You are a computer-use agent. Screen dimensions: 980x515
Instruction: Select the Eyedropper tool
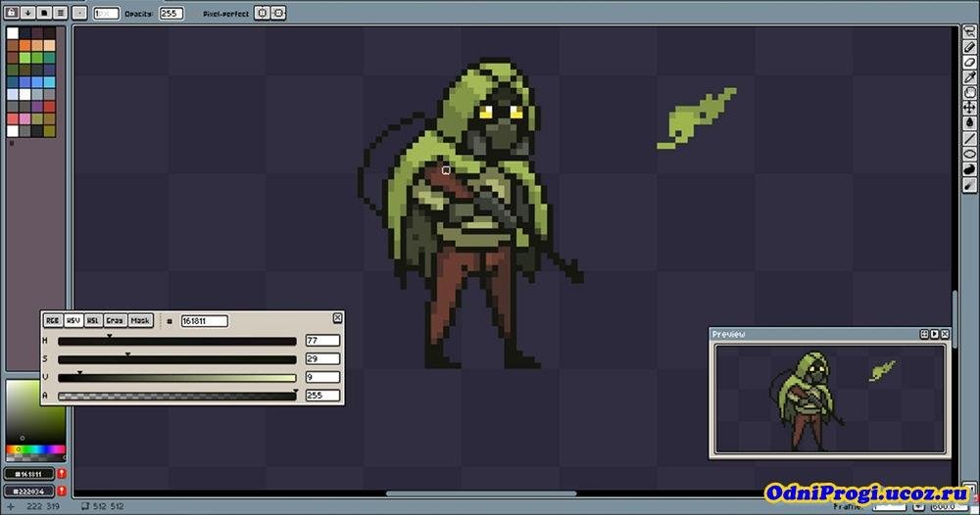970,76
